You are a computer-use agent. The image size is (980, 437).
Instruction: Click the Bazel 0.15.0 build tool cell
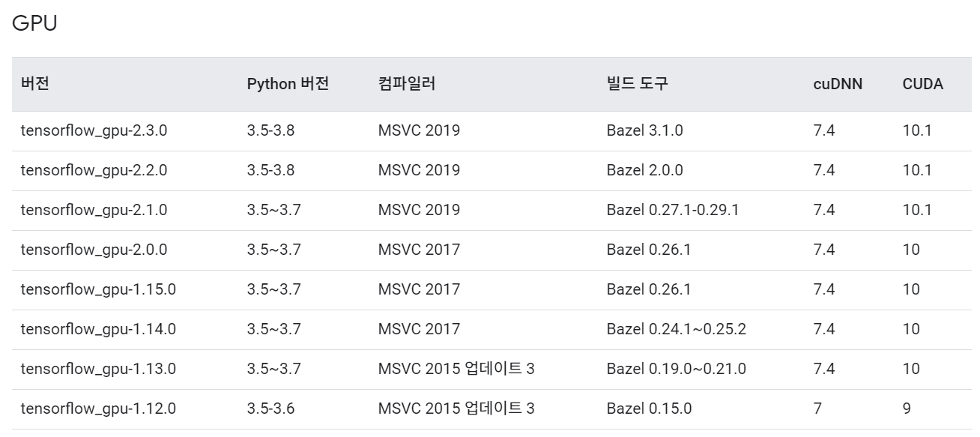click(x=649, y=409)
